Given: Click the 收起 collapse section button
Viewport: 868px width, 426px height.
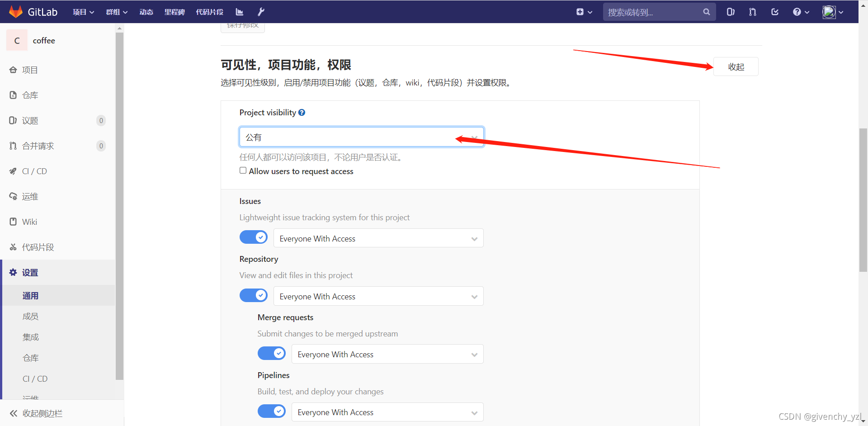Looking at the screenshot, I should click(736, 66).
